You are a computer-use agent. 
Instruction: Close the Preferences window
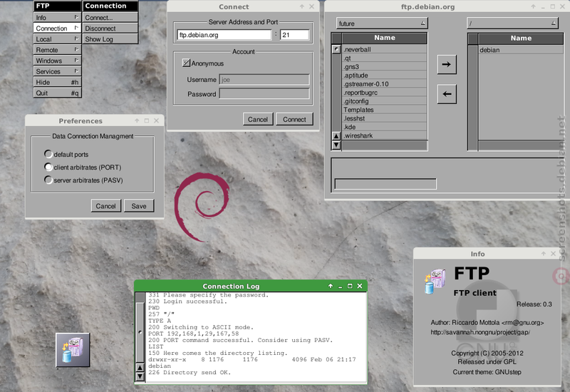[156, 120]
